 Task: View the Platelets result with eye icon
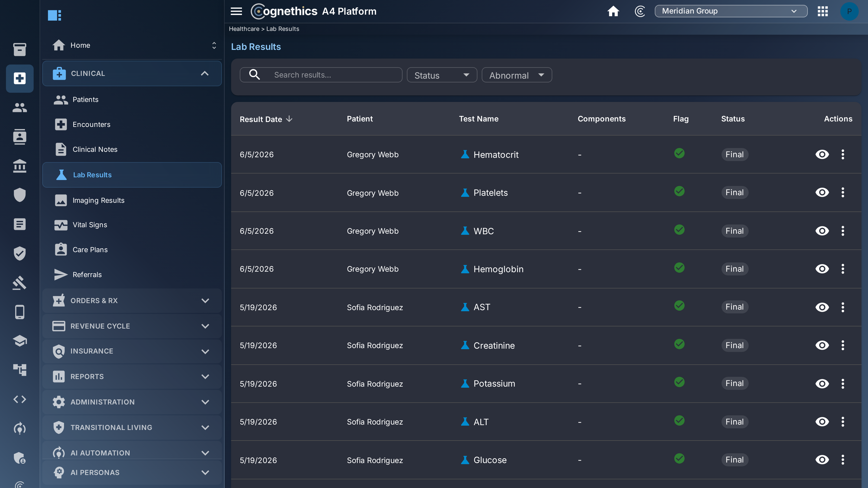(x=822, y=193)
